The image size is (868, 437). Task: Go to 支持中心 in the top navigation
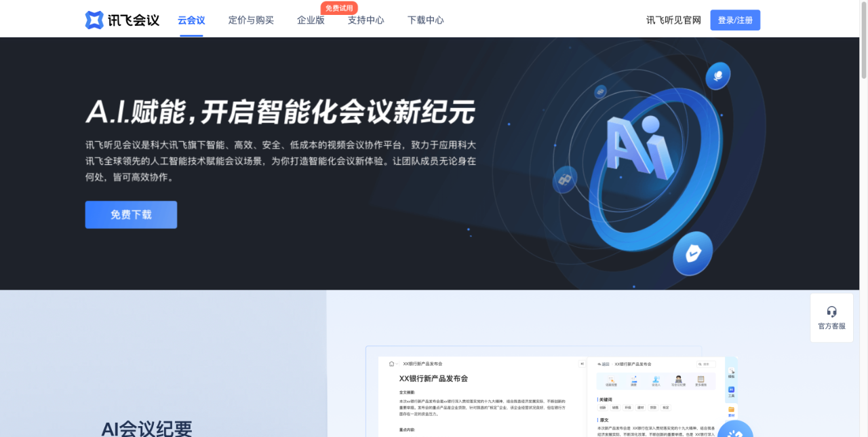coord(366,20)
